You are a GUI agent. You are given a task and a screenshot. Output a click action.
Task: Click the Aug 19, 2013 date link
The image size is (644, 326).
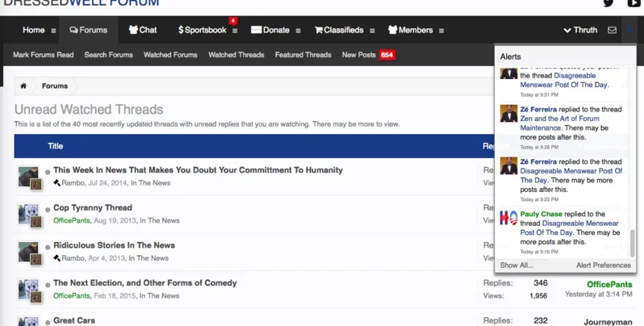115,220
